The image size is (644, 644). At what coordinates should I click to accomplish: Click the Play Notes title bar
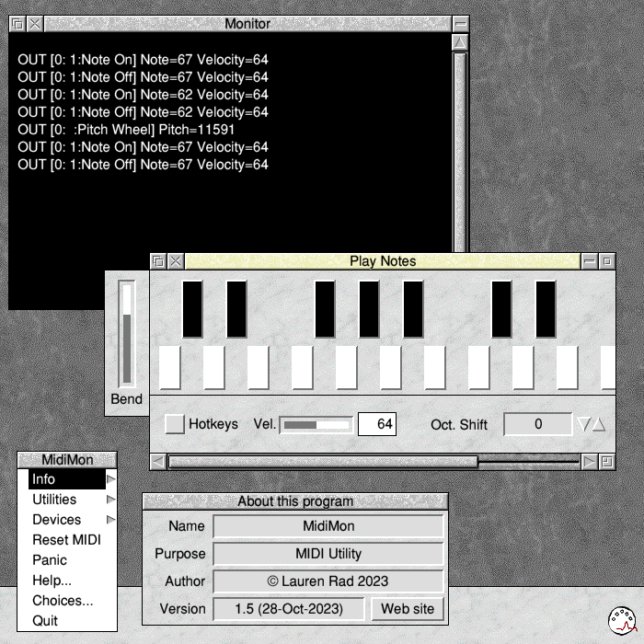point(383,261)
